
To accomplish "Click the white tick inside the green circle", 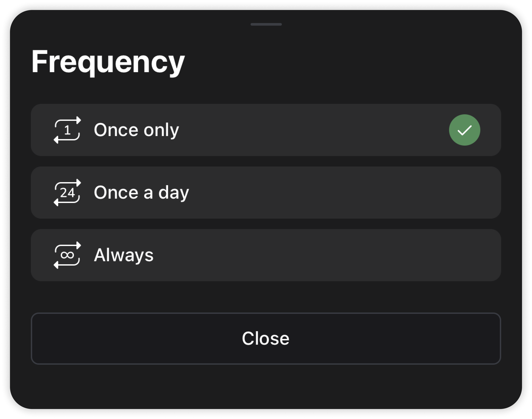I will [x=464, y=130].
